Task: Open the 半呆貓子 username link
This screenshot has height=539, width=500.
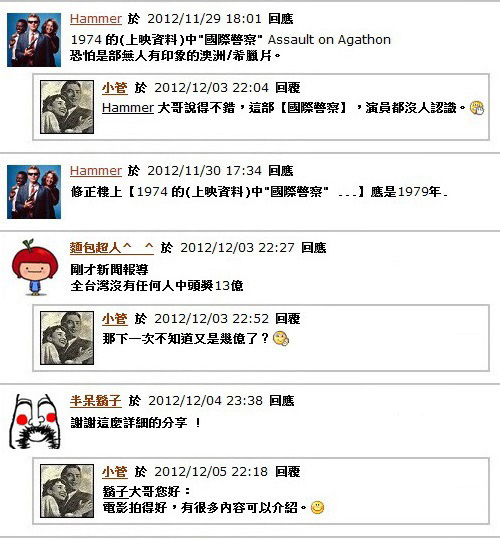Action: tap(96, 400)
